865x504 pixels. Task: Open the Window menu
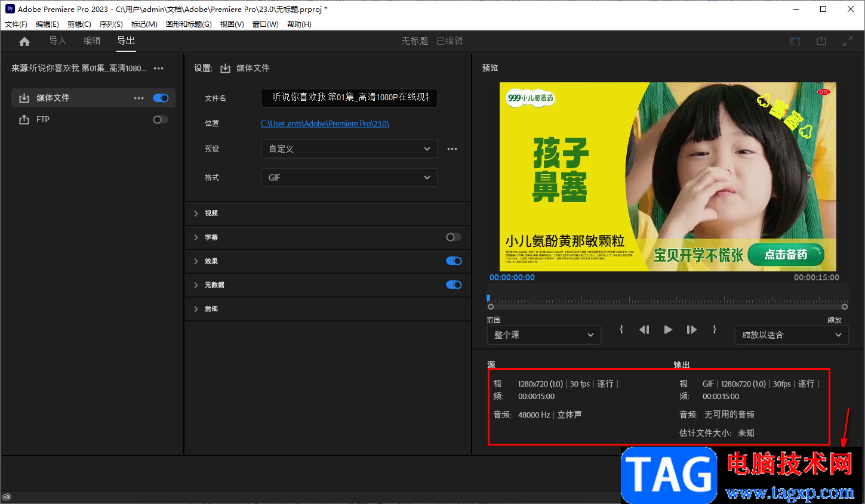[x=266, y=24]
